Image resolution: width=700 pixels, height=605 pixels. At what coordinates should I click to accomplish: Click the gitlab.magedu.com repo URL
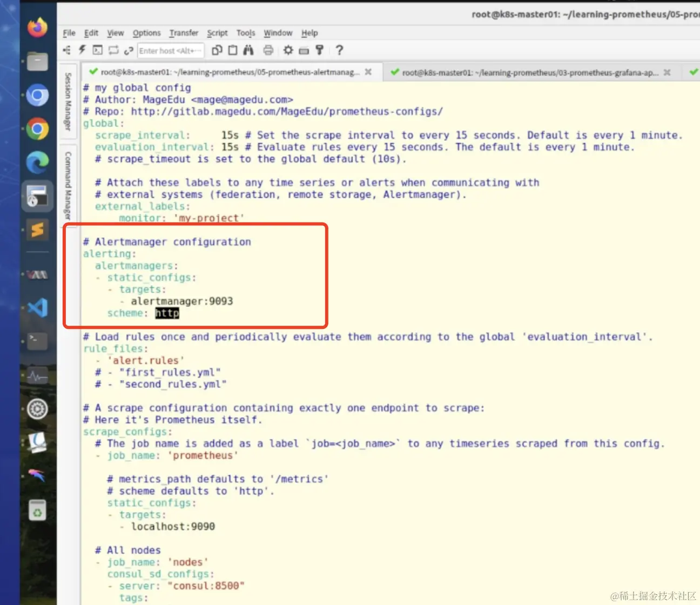(x=287, y=112)
